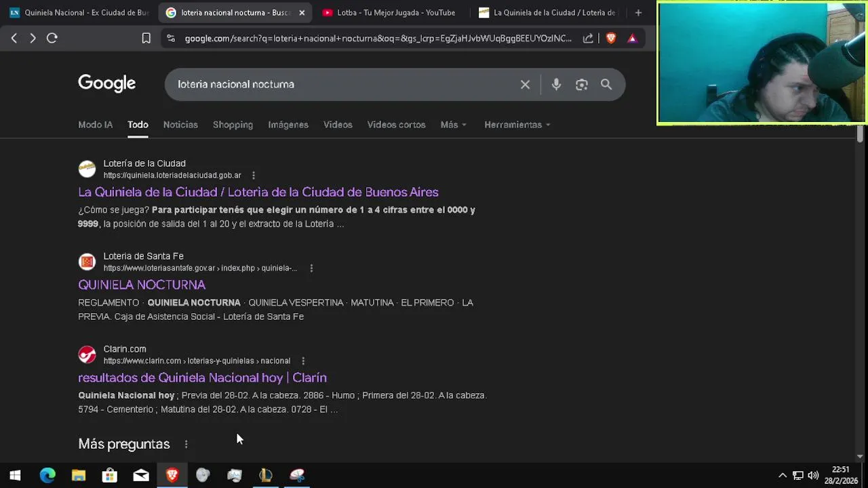Open File Explorer from taskbar
Screen dimensions: 868x488
click(x=79, y=475)
